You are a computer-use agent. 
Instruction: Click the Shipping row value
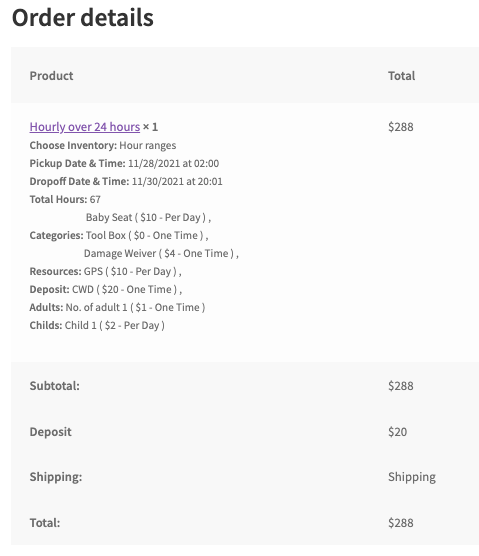point(412,477)
